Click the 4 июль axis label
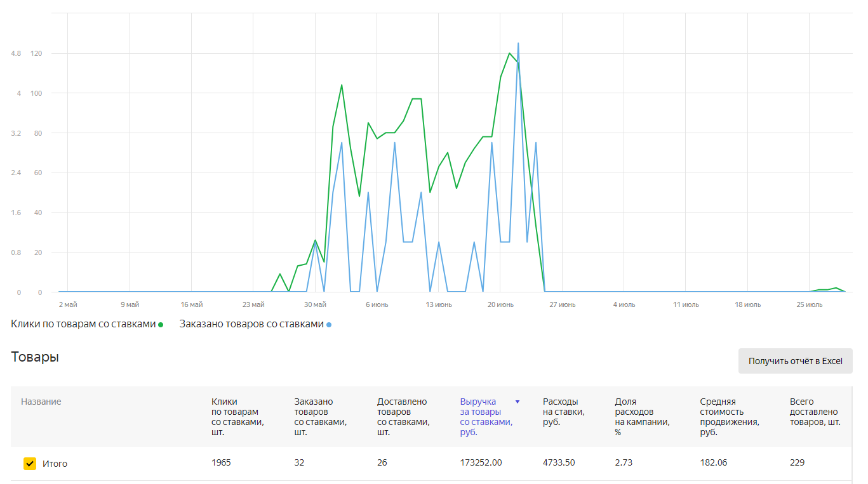The width and height of the screenshot is (868, 484). 624,305
